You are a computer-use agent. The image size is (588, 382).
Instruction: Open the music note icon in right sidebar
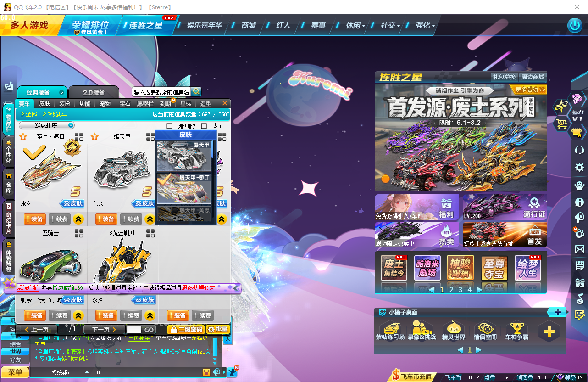[579, 298]
